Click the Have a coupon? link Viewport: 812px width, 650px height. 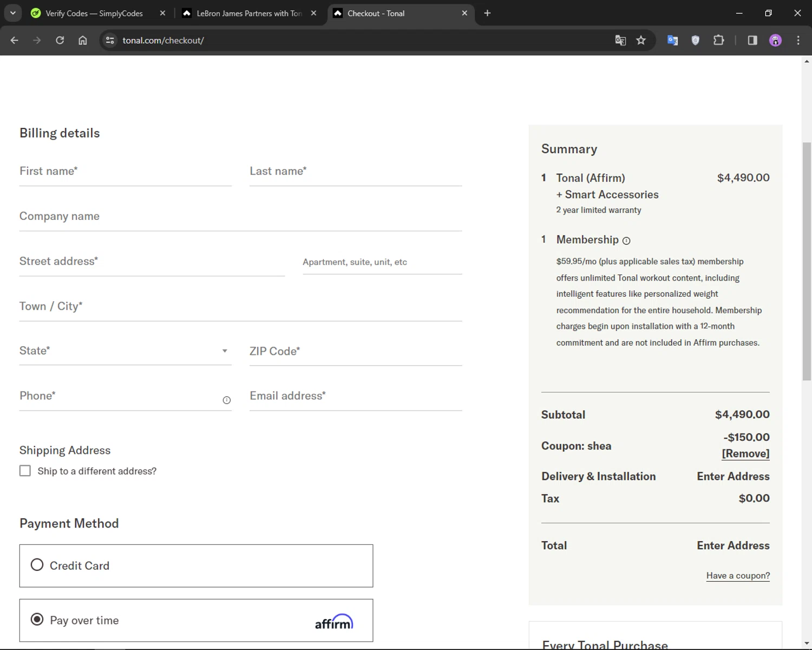(738, 576)
